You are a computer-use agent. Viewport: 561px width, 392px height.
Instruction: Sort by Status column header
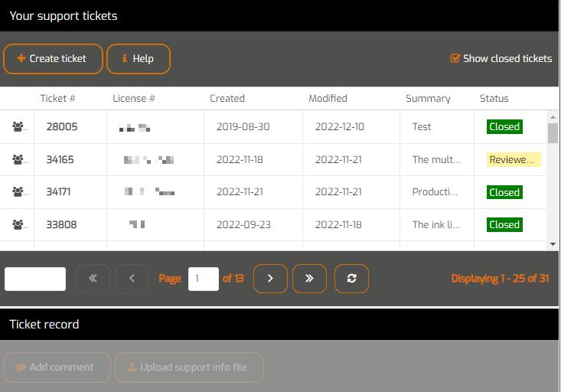pyautogui.click(x=494, y=98)
